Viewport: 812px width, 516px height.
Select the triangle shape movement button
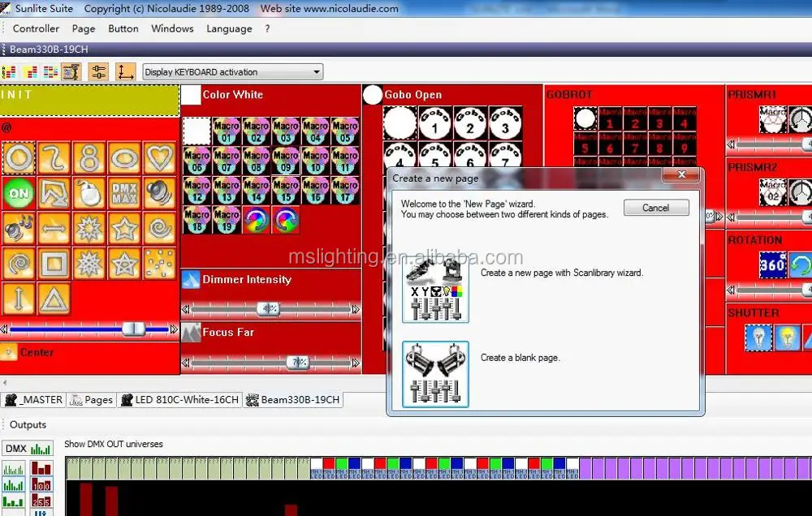click(x=53, y=299)
